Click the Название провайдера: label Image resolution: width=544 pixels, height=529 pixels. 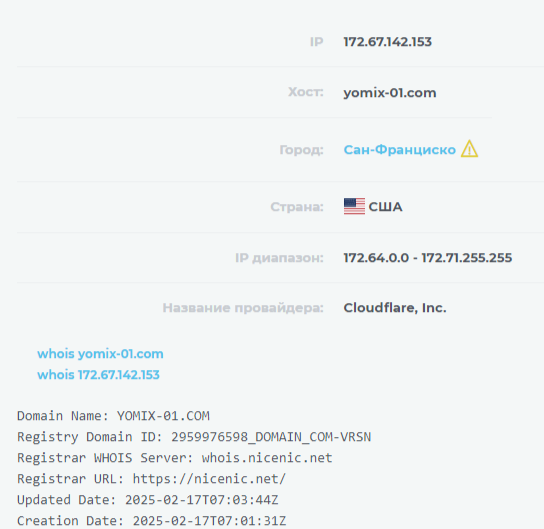pyautogui.click(x=243, y=308)
